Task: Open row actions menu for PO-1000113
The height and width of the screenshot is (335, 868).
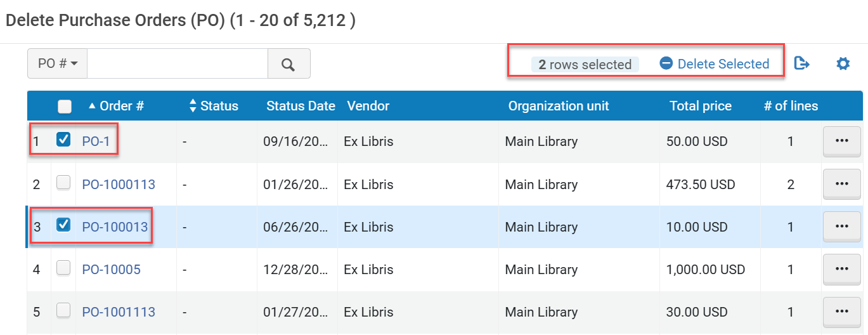Action: [x=842, y=183]
